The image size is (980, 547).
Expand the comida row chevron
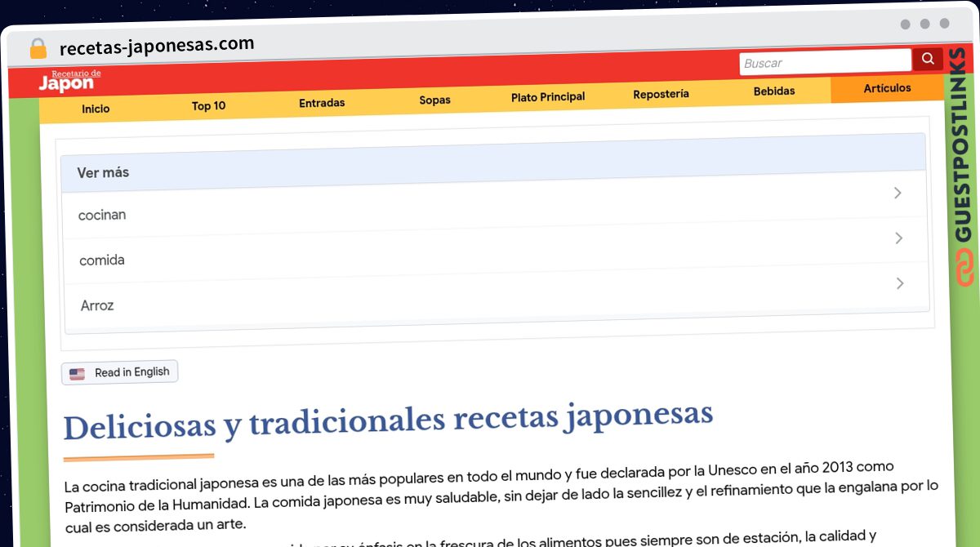[x=898, y=238]
